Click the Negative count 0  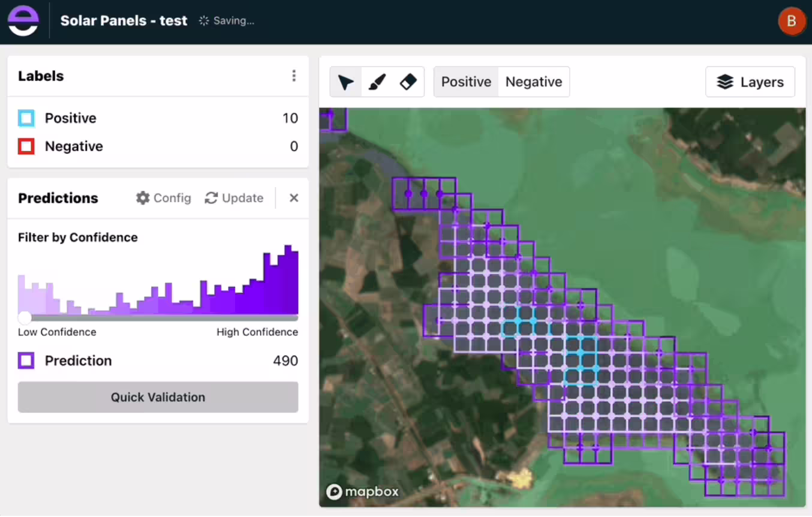pyautogui.click(x=294, y=146)
